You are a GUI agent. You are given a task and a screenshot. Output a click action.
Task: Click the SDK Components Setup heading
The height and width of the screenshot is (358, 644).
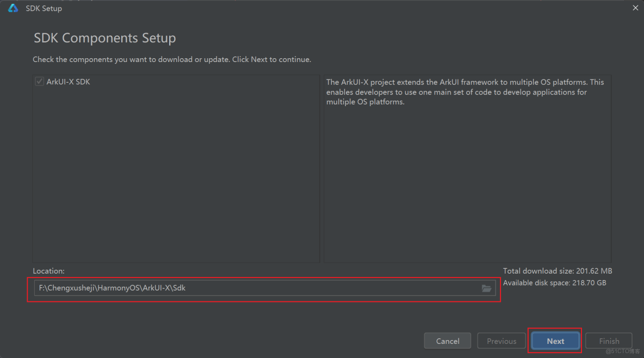tap(105, 39)
